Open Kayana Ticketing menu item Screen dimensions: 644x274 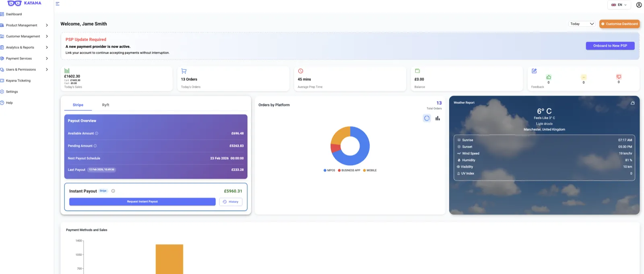coord(18,80)
